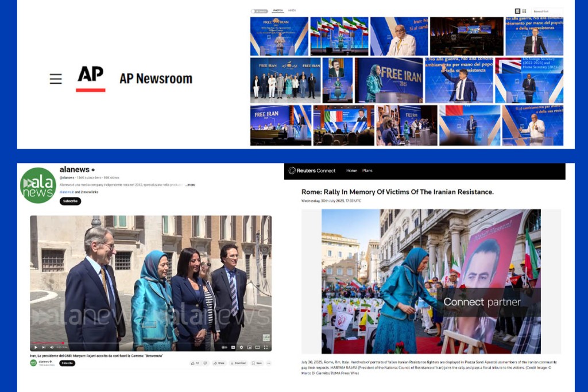Open the video player settings gear
Viewport: 588px width, 392px height.
[x=241, y=347]
